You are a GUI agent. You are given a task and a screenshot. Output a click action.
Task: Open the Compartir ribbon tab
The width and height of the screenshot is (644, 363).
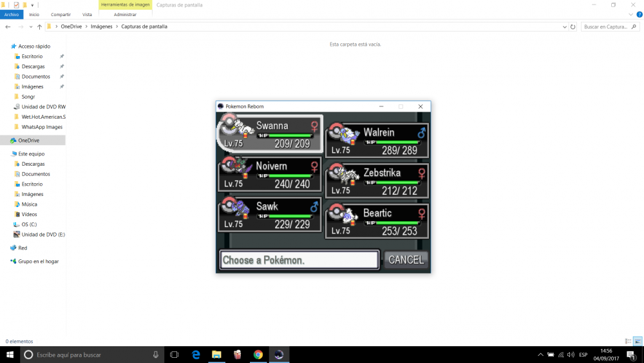(61, 14)
